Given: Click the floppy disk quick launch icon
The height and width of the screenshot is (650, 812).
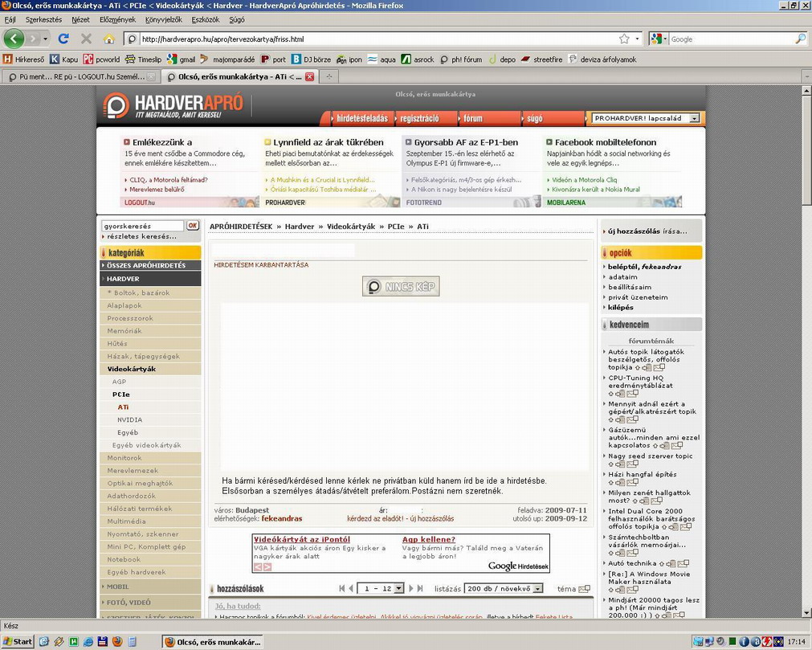Looking at the screenshot, I should point(103,642).
